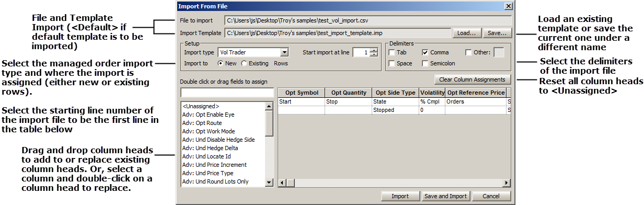
Task: Click the Stopped cell in second row
Action: click(395, 110)
